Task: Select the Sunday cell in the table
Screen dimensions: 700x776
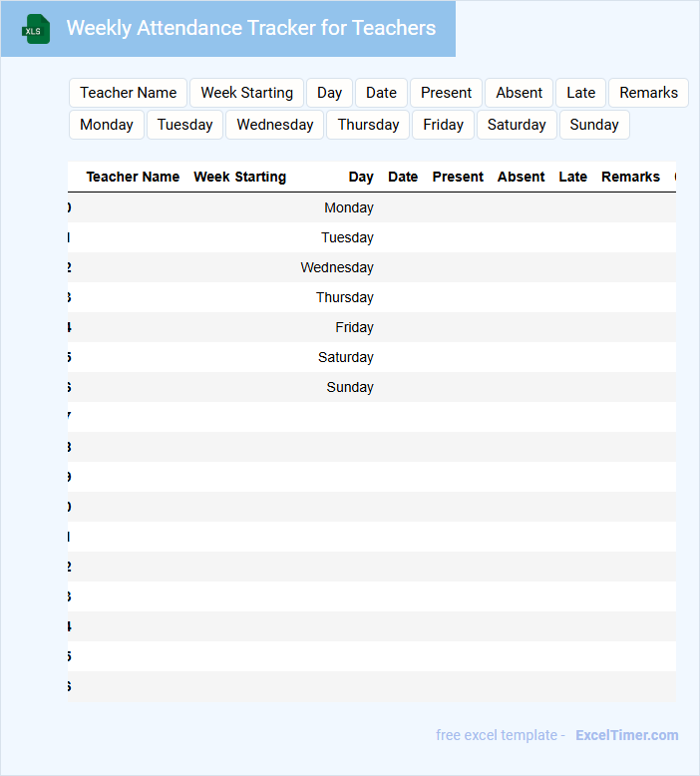Action: click(350, 387)
